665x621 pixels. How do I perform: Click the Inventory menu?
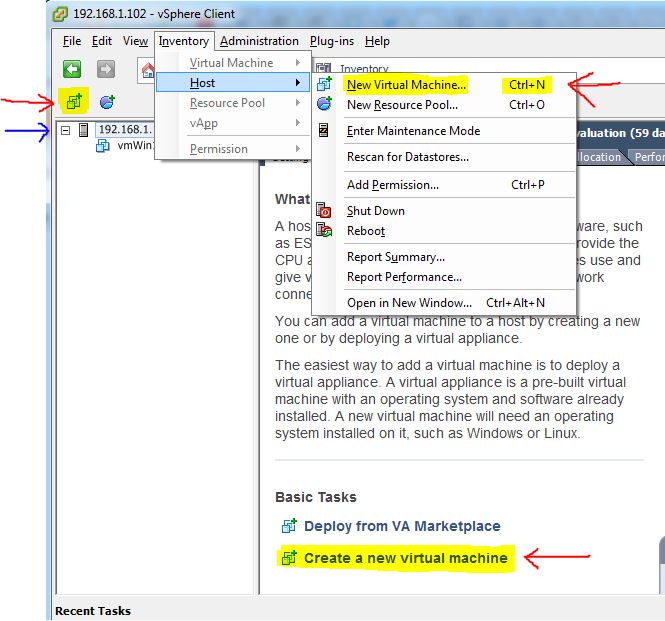coord(184,41)
